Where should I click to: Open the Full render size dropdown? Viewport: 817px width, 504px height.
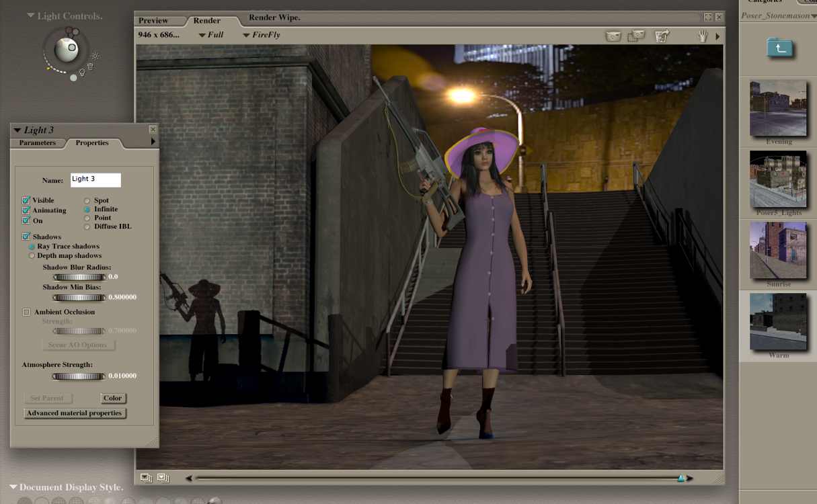[x=211, y=35]
